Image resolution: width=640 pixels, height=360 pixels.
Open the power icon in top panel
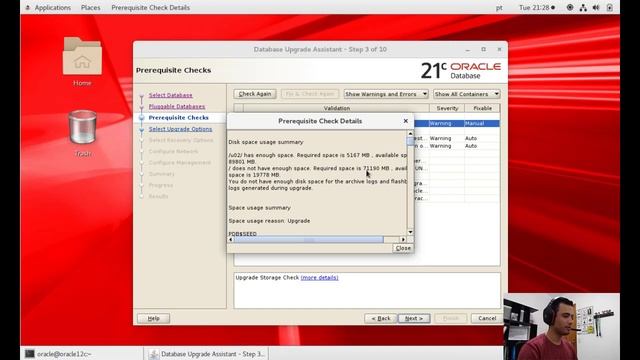(609, 7)
